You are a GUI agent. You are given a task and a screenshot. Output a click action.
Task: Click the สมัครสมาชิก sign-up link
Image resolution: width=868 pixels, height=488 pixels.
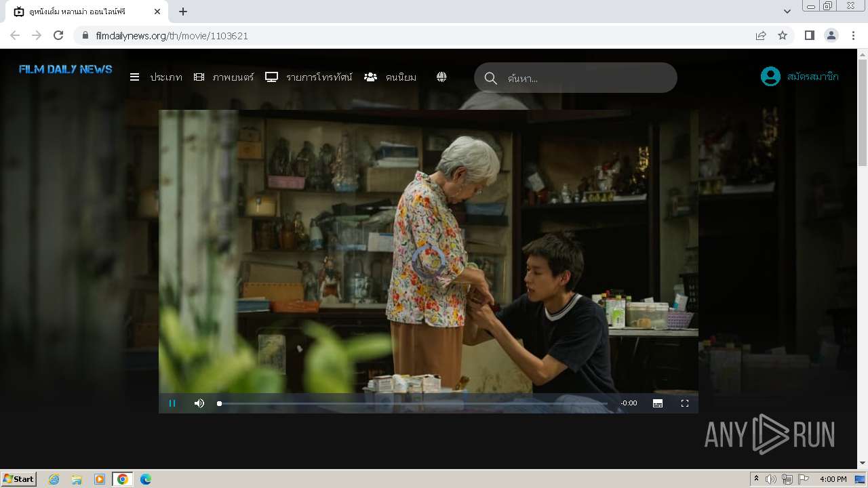pos(813,77)
